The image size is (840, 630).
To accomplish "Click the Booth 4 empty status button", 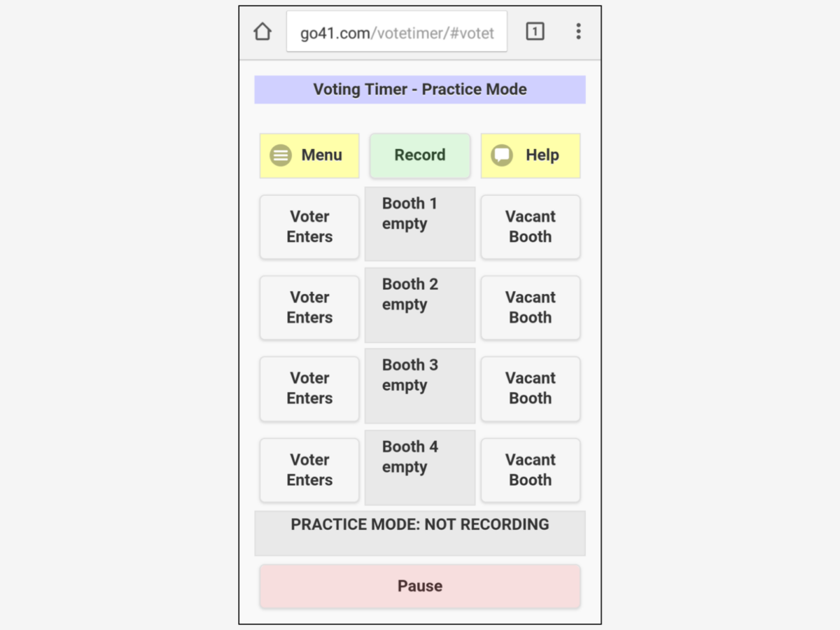I will tap(420, 466).
